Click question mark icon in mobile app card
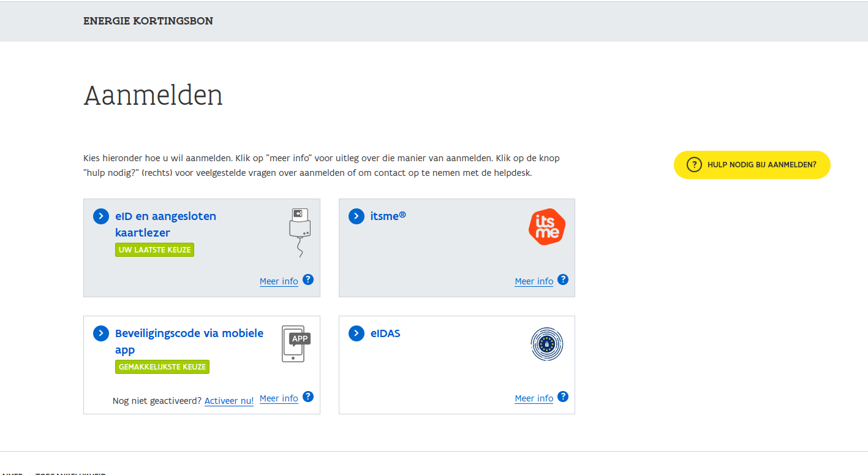Screen dimensions: 868x475 pyautogui.click(x=308, y=397)
